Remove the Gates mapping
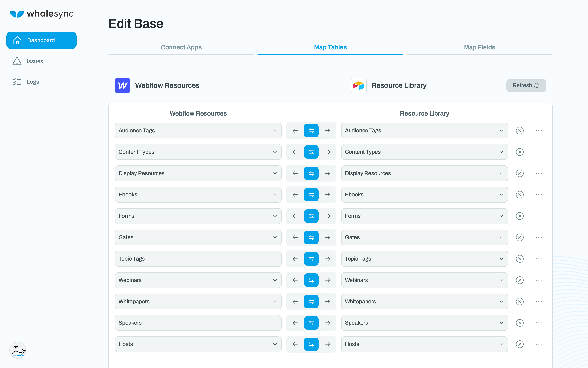 click(520, 238)
